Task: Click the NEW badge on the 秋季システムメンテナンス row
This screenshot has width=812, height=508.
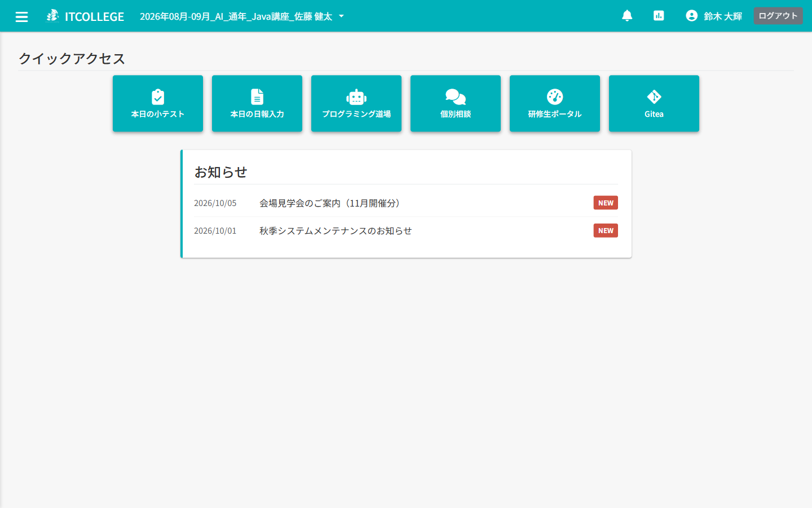Action: 606,230
